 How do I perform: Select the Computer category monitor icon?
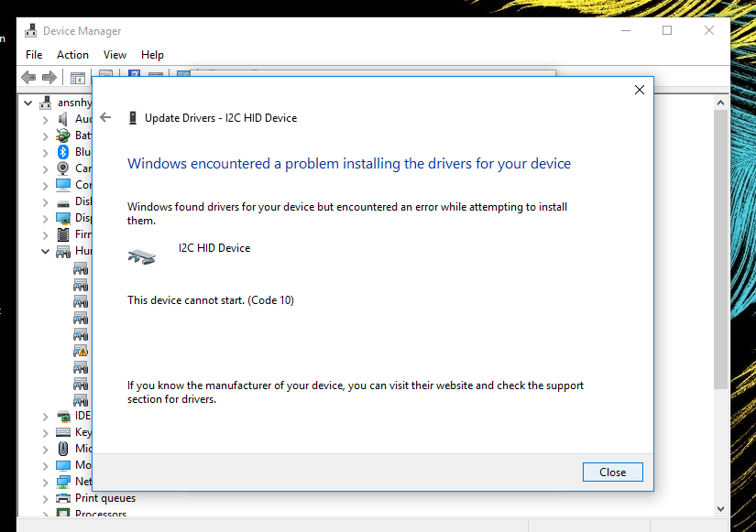coord(63,185)
